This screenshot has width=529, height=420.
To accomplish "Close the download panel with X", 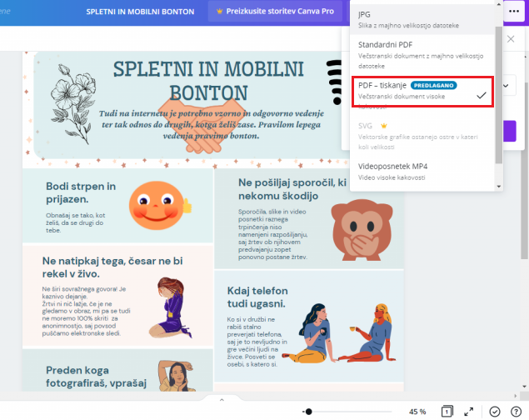I will click(511, 39).
